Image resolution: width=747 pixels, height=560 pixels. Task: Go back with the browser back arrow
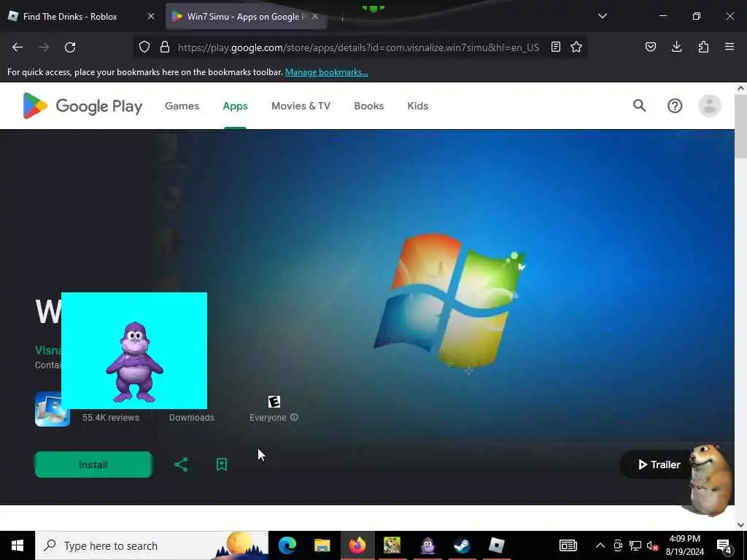18,47
